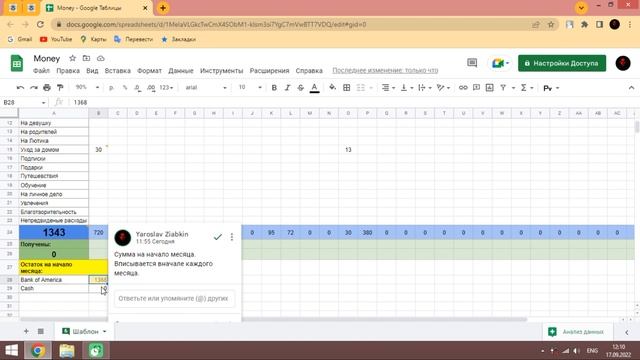Open the zoom level dropdown
The width and height of the screenshot is (640, 360).
(87, 87)
